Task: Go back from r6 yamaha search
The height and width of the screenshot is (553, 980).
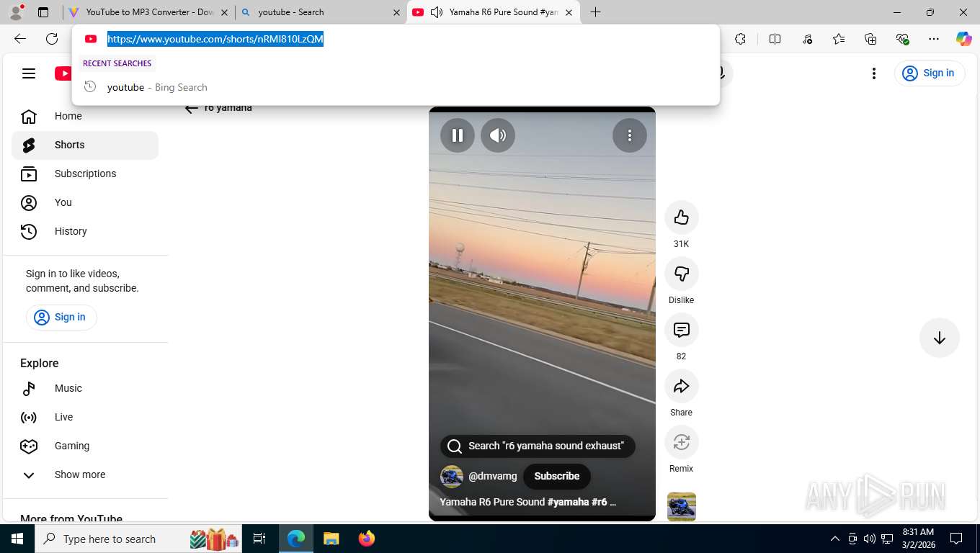Action: [x=191, y=108]
